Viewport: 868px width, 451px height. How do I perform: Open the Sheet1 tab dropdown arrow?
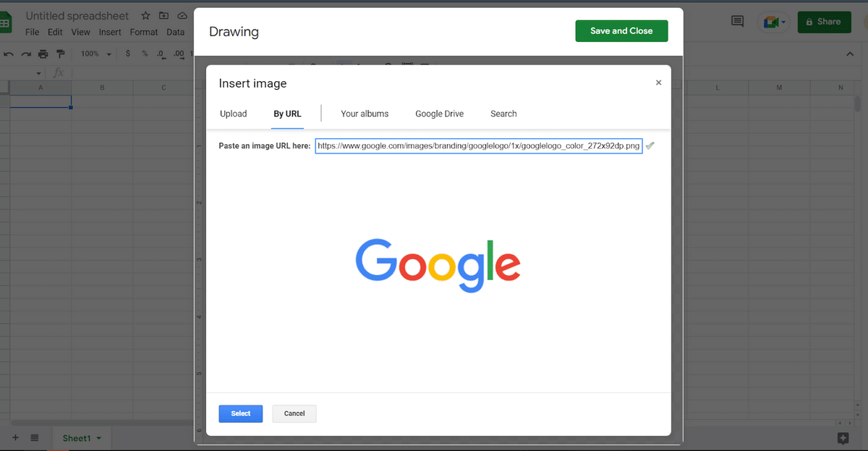(98, 439)
